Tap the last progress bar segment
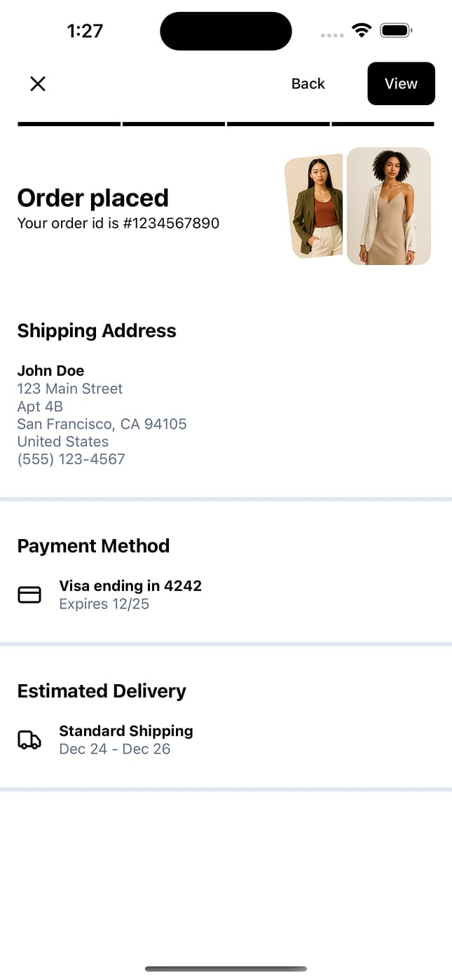Viewport: 452px width, 980px height. [x=383, y=124]
